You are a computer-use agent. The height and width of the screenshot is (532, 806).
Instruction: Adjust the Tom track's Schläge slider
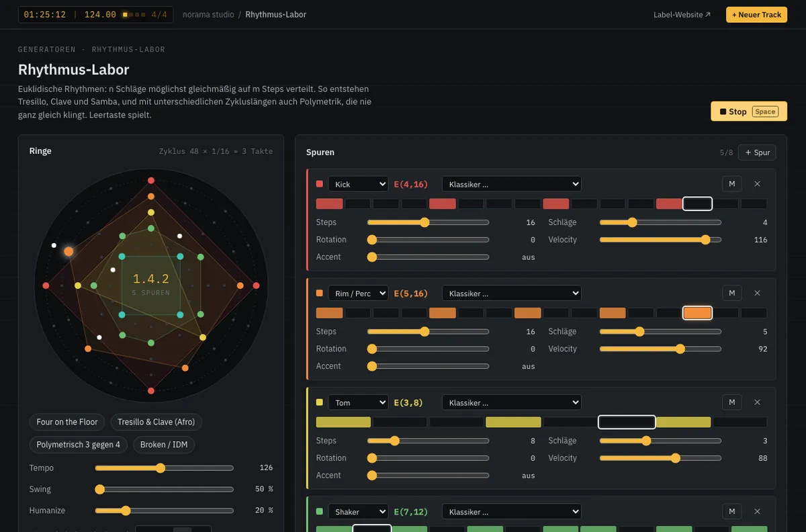point(660,441)
